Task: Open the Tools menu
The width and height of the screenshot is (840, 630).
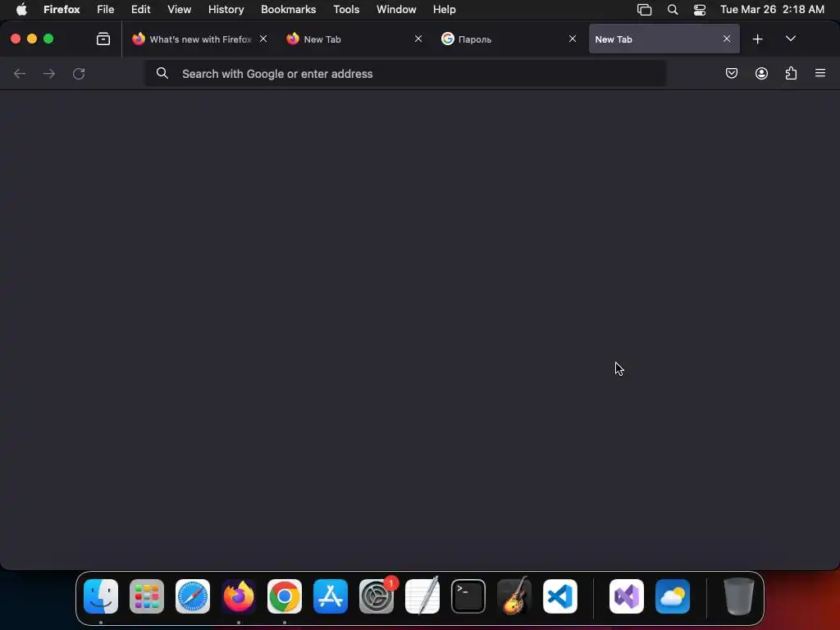Action: (x=346, y=9)
